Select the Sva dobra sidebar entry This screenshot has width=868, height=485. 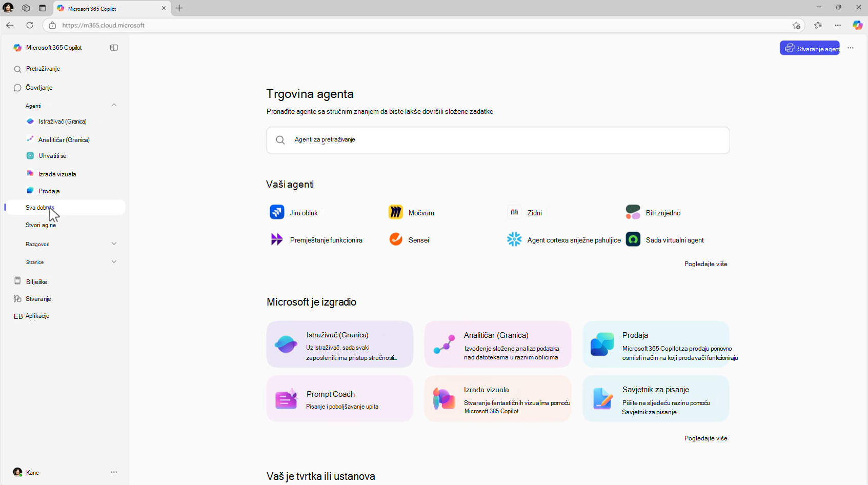[x=65, y=207]
